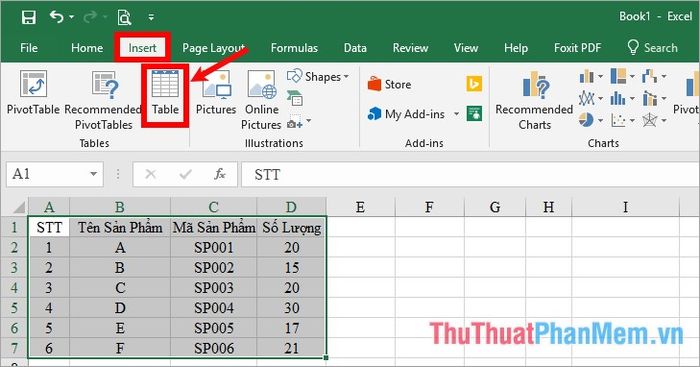The height and width of the screenshot is (367, 700).
Task: Open the Data tab
Action: point(355,48)
